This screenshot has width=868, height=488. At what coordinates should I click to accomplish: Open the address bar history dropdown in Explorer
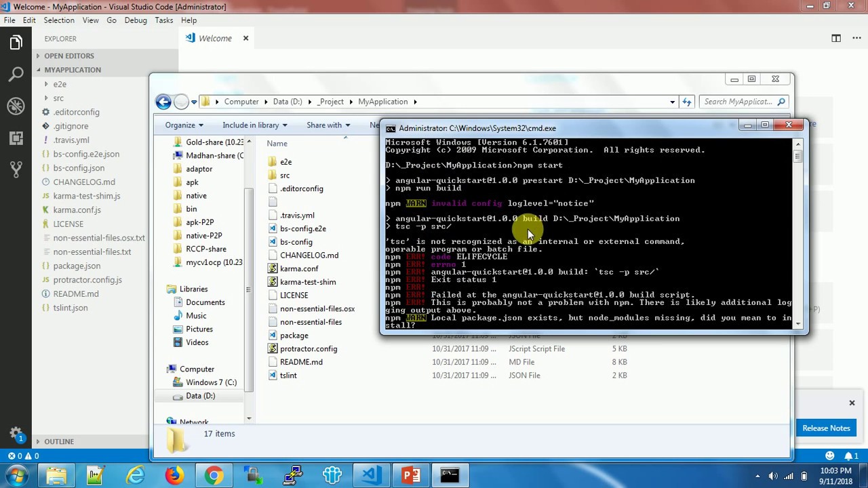click(672, 102)
